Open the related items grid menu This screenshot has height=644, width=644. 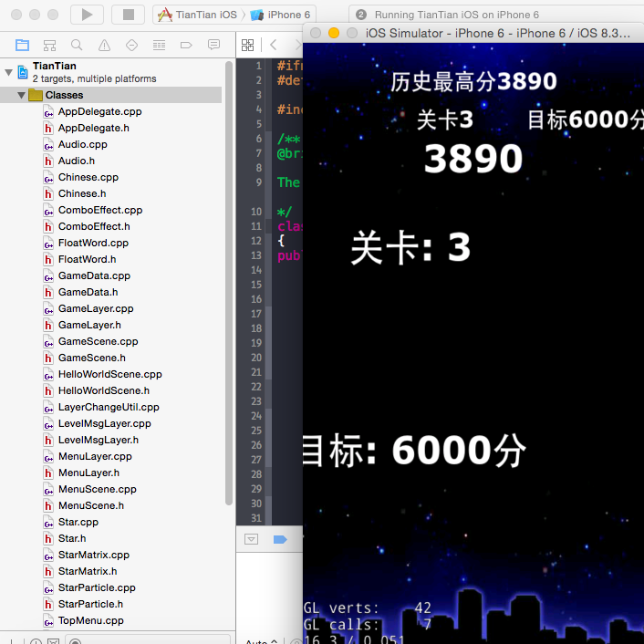click(x=248, y=45)
